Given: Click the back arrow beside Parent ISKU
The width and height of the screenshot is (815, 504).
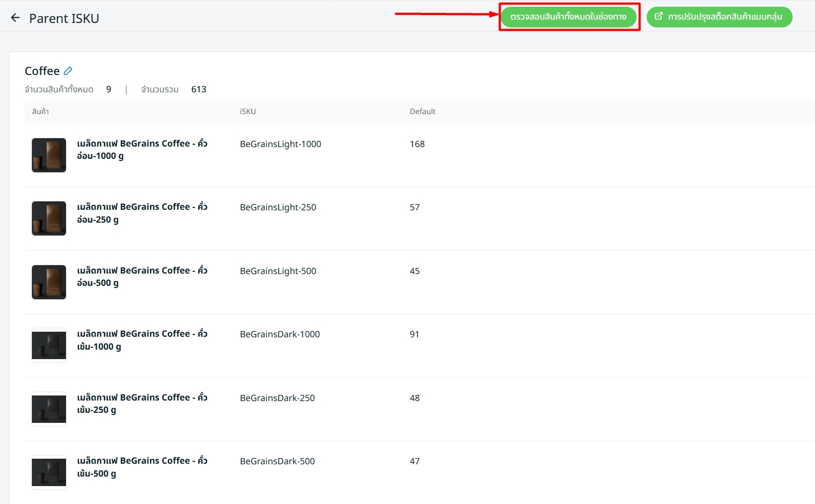Looking at the screenshot, I should click(15, 18).
